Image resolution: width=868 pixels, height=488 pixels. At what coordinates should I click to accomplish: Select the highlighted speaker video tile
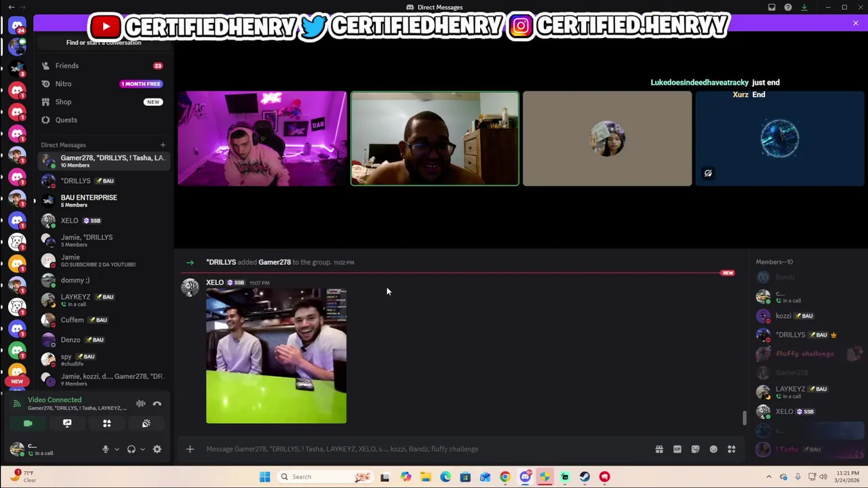coord(435,138)
